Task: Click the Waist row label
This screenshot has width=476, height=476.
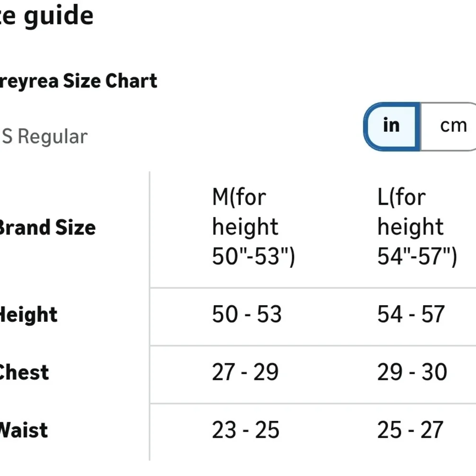Action: coord(24,430)
